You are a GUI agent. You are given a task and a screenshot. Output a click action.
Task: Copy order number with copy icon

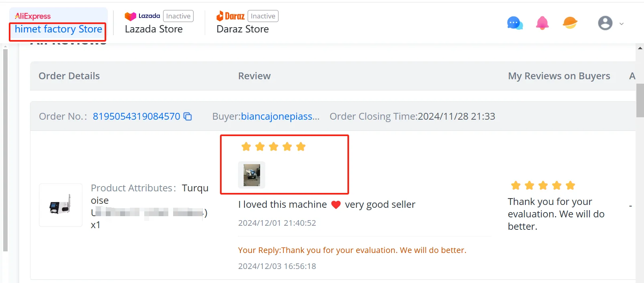[188, 116]
